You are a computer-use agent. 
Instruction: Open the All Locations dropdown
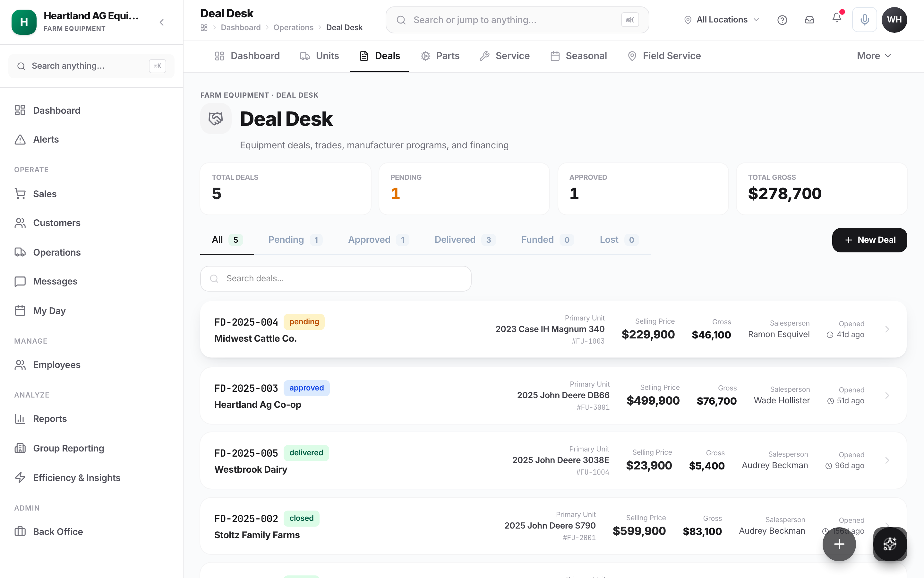(x=722, y=20)
